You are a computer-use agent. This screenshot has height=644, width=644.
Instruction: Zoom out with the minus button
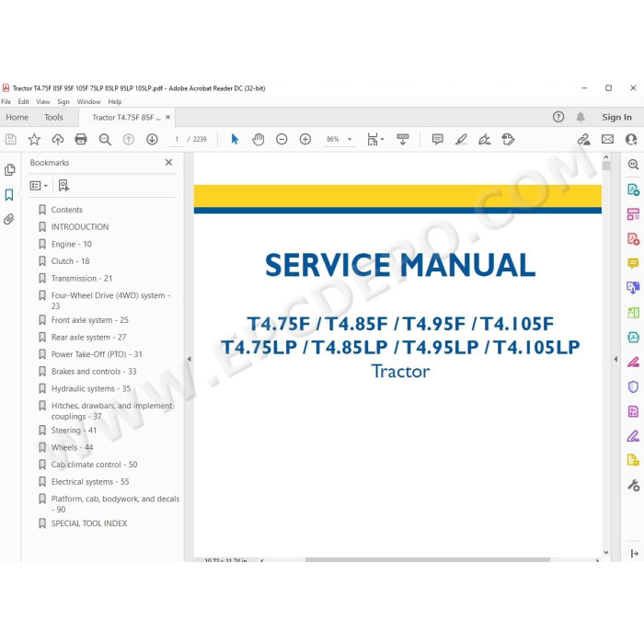(x=282, y=140)
